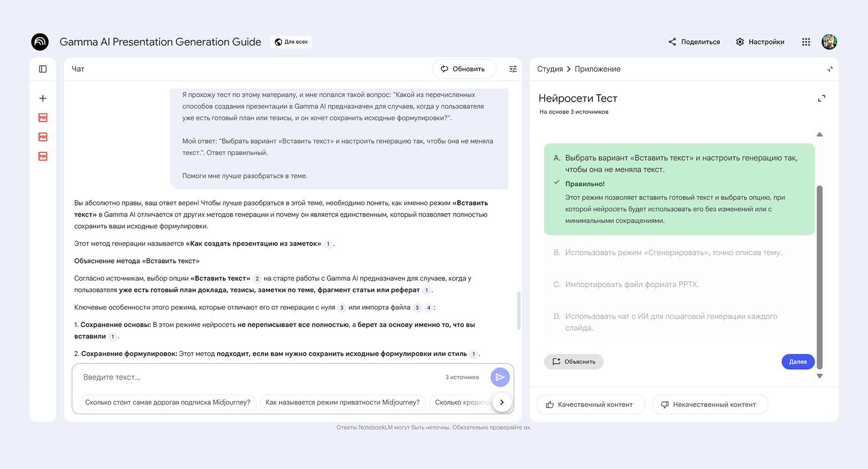Rate with «Качественный контент» thumbs up
868x469 pixels.
(x=590, y=405)
